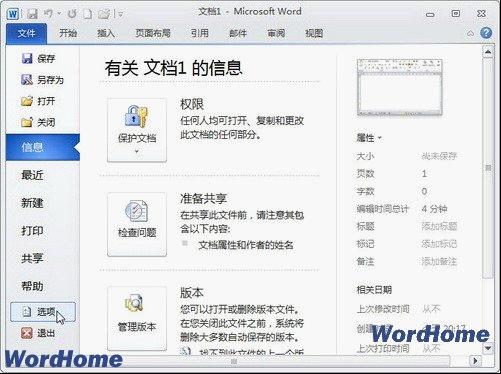Click the Redo icon in quick access toolbar
Viewport: 501px width, 374px height.
[x=72, y=14]
